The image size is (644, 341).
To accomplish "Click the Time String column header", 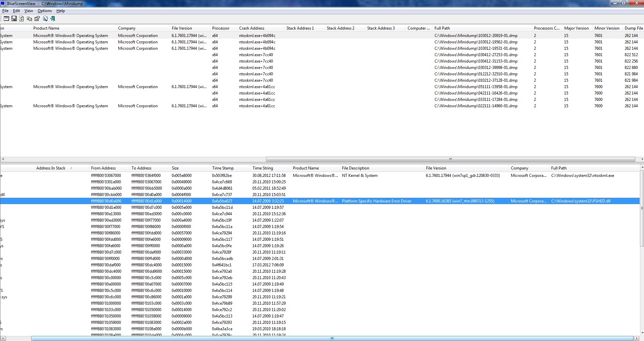I will 270,168.
